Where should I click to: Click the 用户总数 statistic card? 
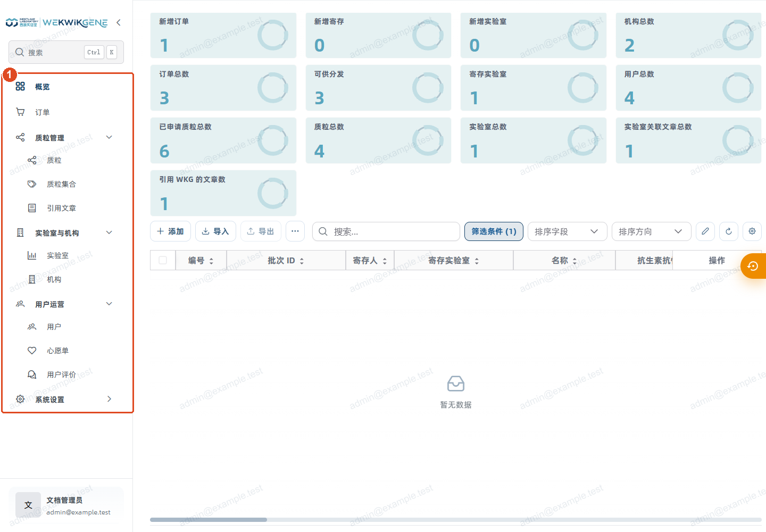pos(688,88)
